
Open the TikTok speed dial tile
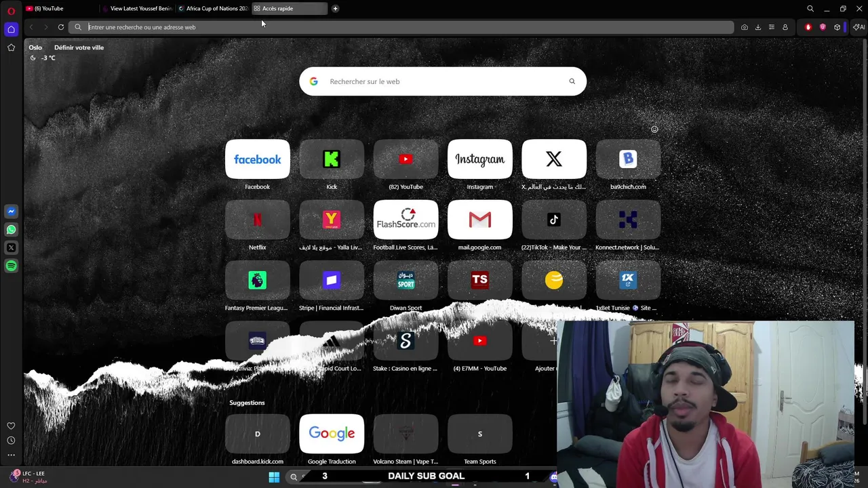(554, 220)
